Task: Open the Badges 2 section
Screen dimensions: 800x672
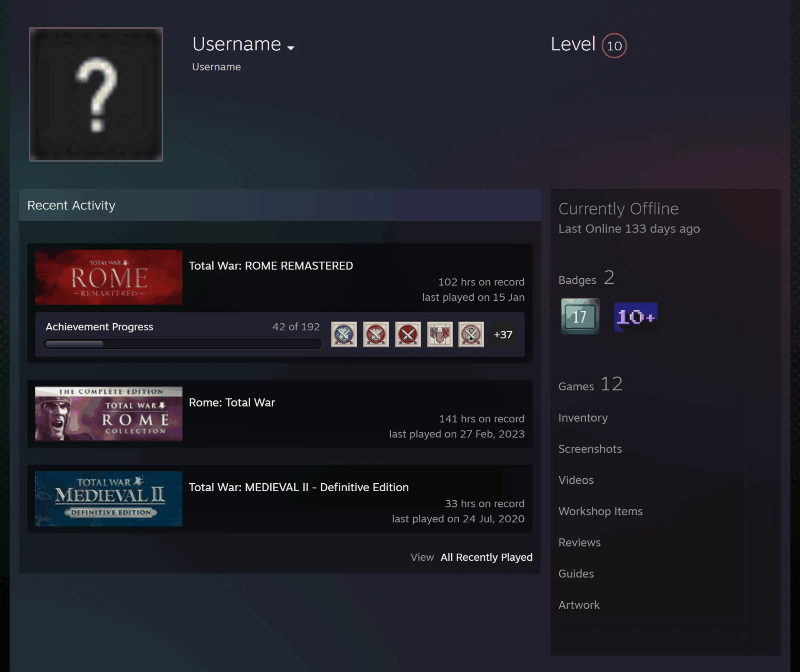Action: 586,278
